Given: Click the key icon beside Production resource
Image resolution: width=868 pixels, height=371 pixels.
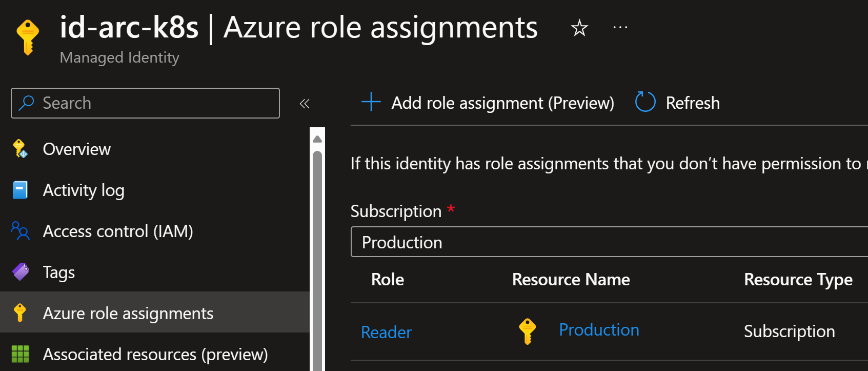Looking at the screenshot, I should tap(528, 331).
